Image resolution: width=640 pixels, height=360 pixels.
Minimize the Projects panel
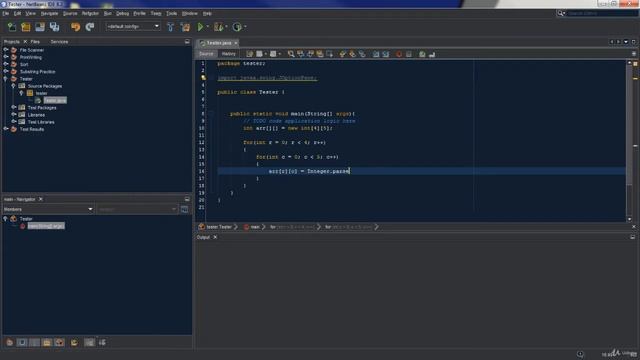187,42
